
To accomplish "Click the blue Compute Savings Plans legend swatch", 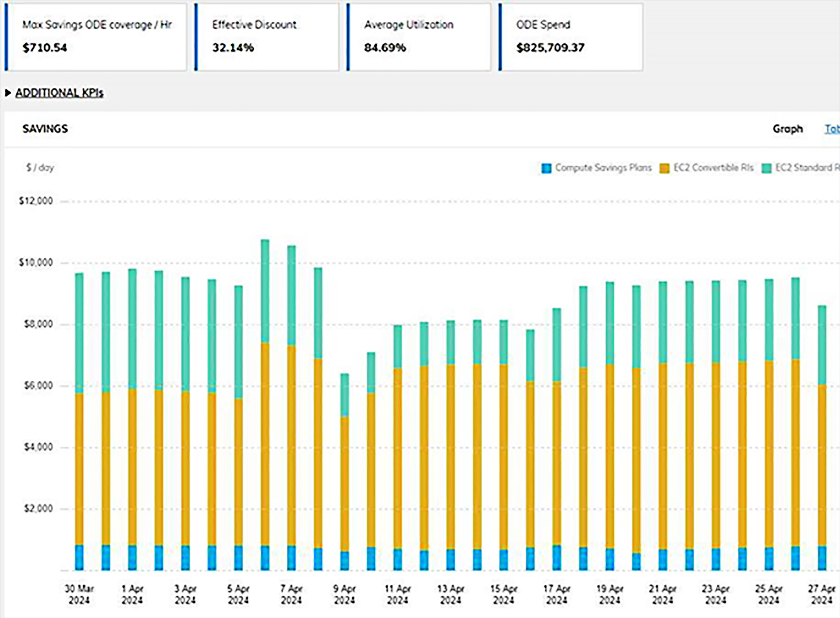I will [x=547, y=168].
